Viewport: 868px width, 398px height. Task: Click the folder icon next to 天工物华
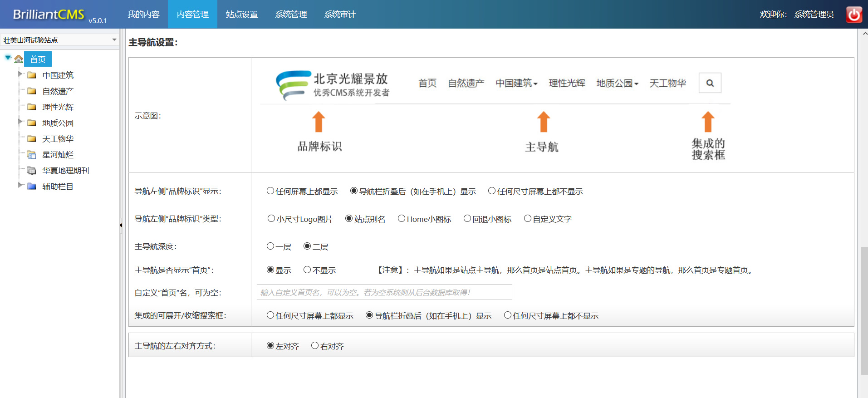point(32,139)
